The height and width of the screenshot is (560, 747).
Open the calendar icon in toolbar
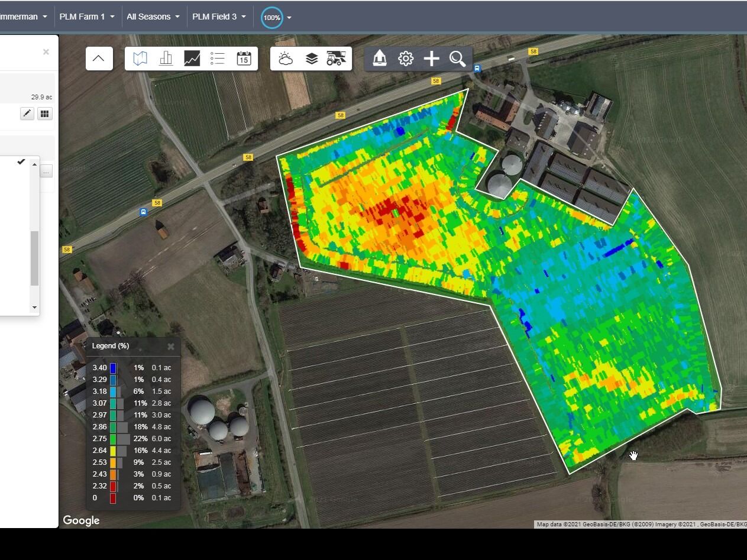tap(244, 59)
